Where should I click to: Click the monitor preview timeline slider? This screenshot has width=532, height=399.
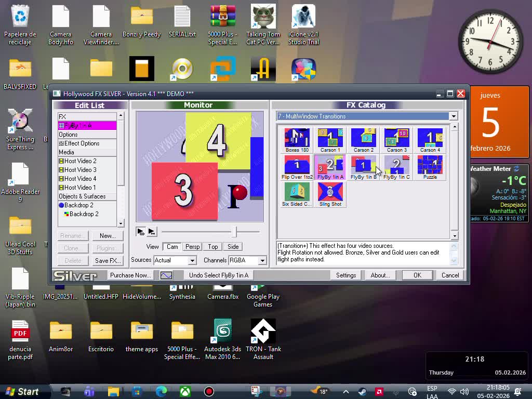pos(234,232)
